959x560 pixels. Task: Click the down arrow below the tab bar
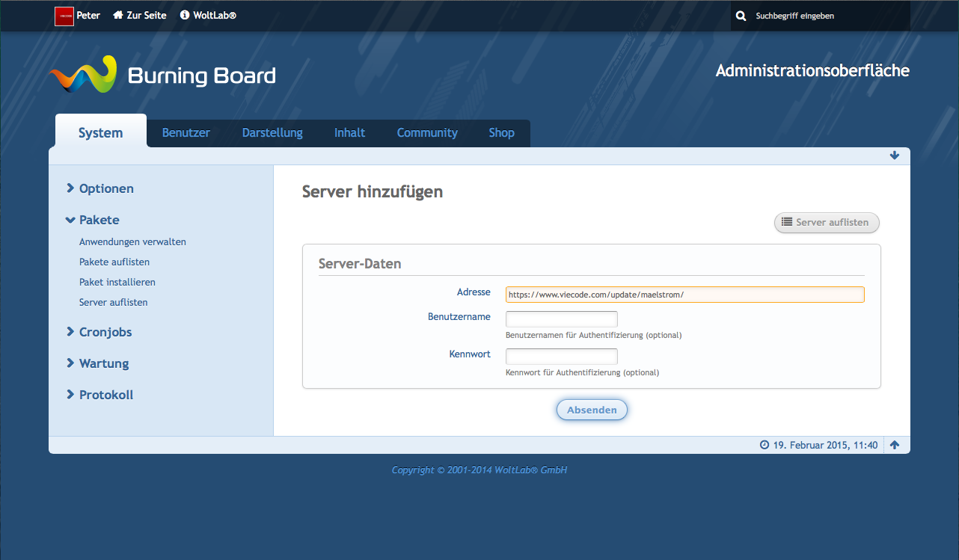(895, 156)
